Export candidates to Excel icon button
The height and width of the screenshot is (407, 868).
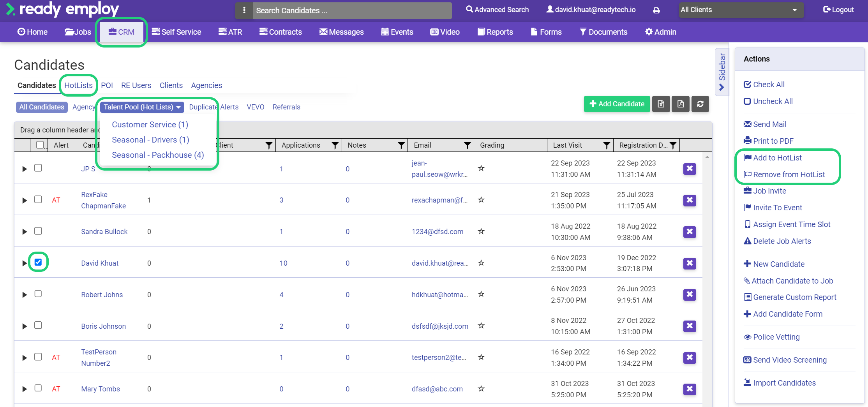click(x=661, y=104)
